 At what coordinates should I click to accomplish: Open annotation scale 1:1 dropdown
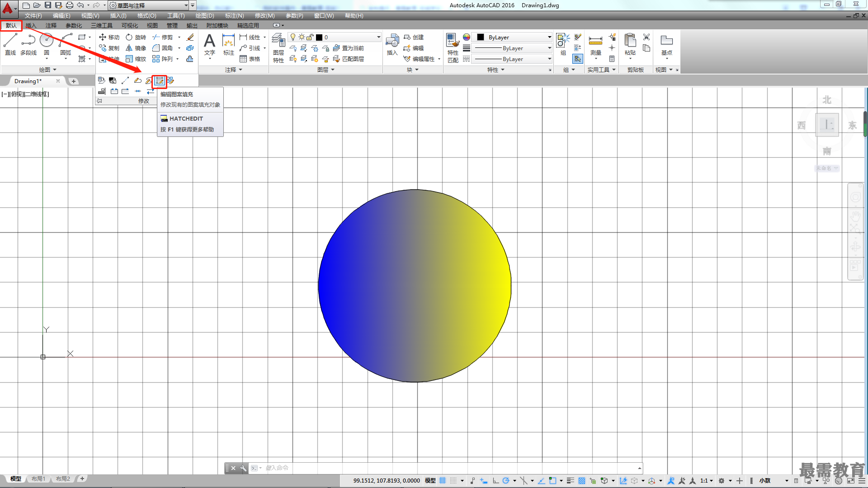[707, 480]
